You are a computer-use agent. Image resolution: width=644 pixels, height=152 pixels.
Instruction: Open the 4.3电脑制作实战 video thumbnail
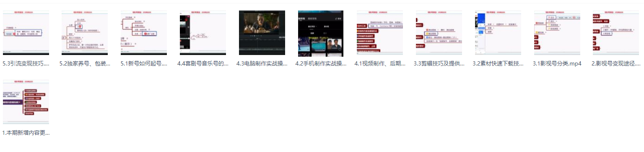(262, 33)
